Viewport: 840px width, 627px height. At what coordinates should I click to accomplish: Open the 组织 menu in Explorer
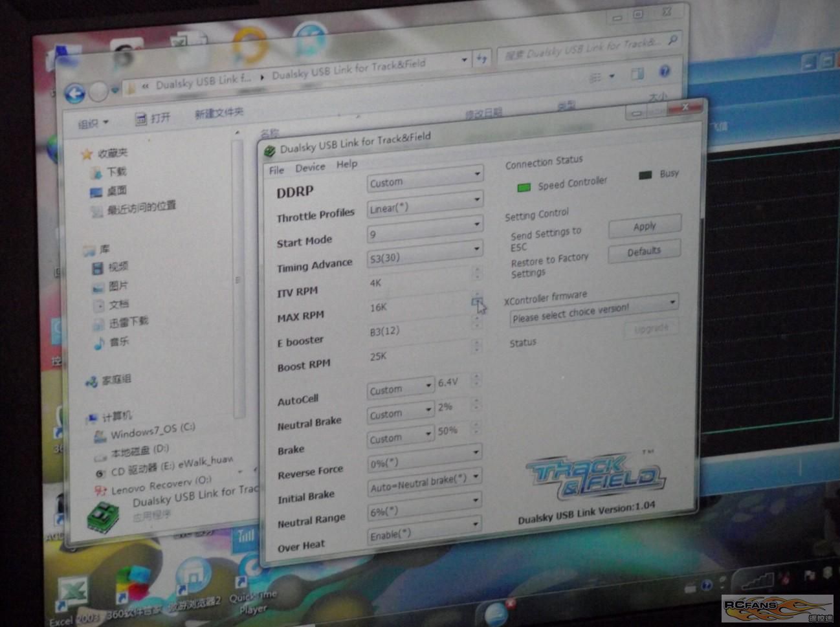point(93,123)
